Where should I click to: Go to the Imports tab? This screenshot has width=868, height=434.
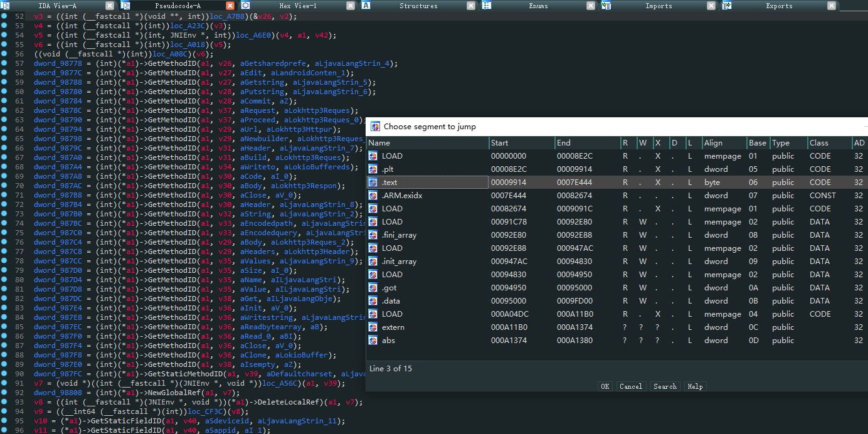pyautogui.click(x=659, y=6)
